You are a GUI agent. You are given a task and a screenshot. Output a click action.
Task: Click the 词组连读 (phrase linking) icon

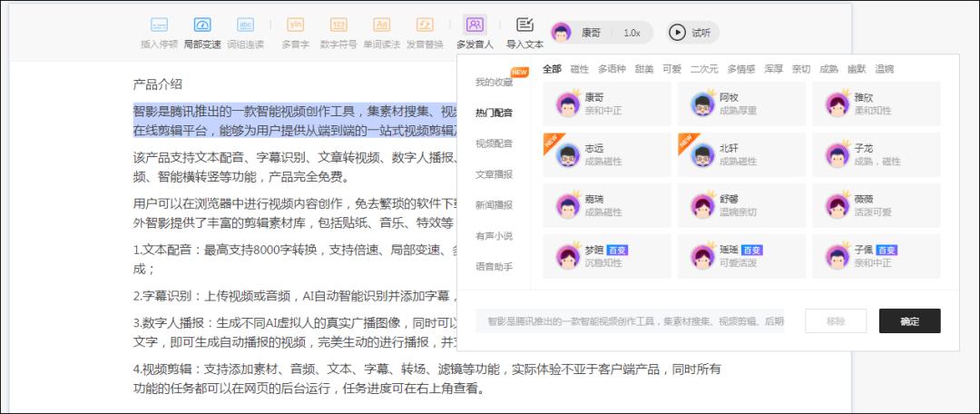(x=246, y=25)
